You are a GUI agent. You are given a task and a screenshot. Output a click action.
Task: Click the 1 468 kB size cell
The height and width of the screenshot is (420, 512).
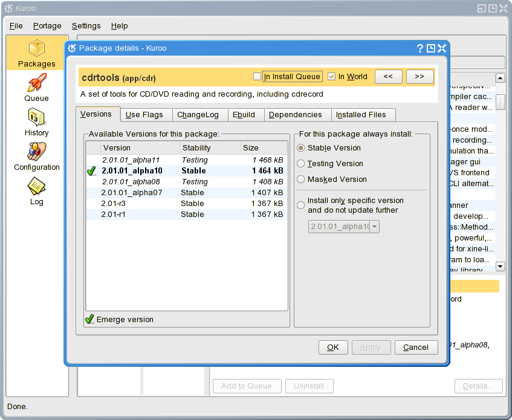[x=267, y=160]
